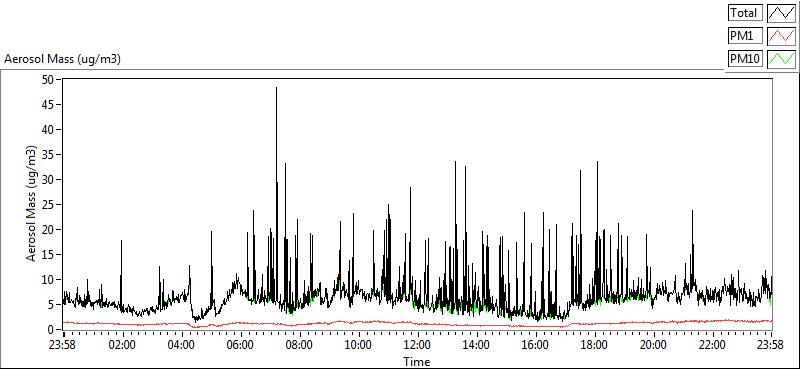Click the 10:00 x-axis tick label

(x=359, y=345)
